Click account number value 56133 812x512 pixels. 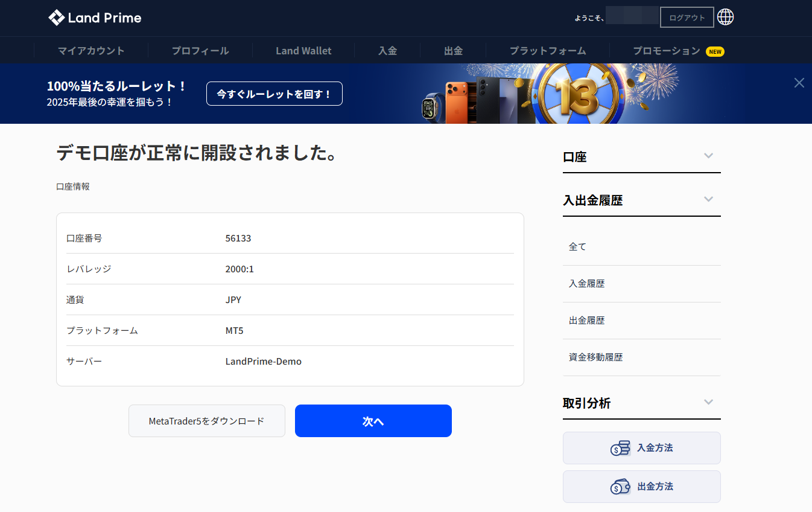coord(238,238)
